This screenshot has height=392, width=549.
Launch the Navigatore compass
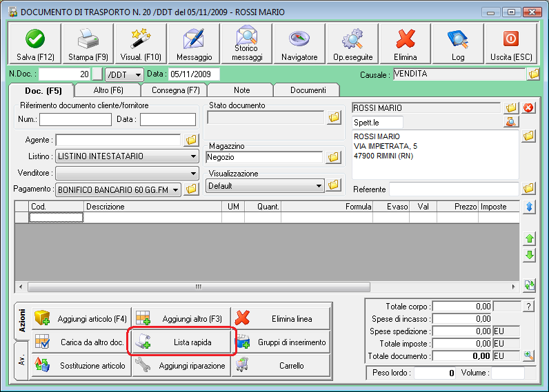(299, 43)
